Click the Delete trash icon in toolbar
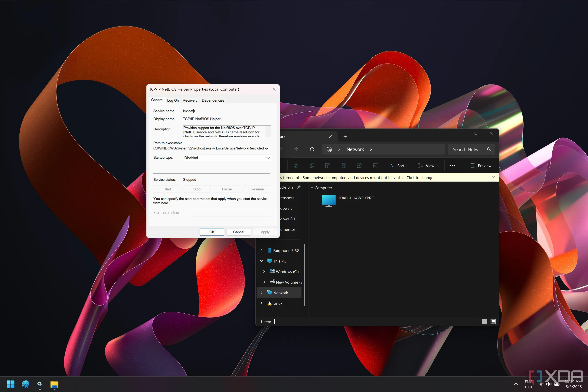This screenshot has width=588, height=392. pyautogui.click(x=375, y=165)
